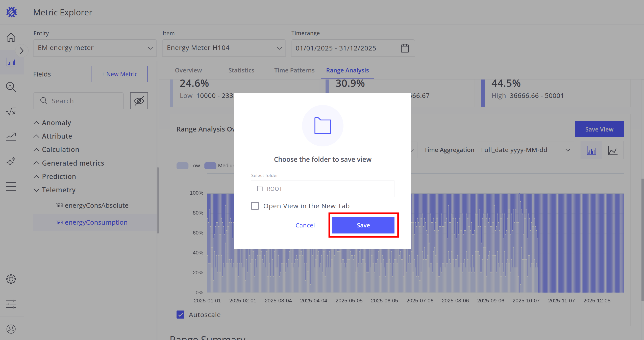Switch to the Statistics tab
The width and height of the screenshot is (644, 340).
pyautogui.click(x=241, y=70)
